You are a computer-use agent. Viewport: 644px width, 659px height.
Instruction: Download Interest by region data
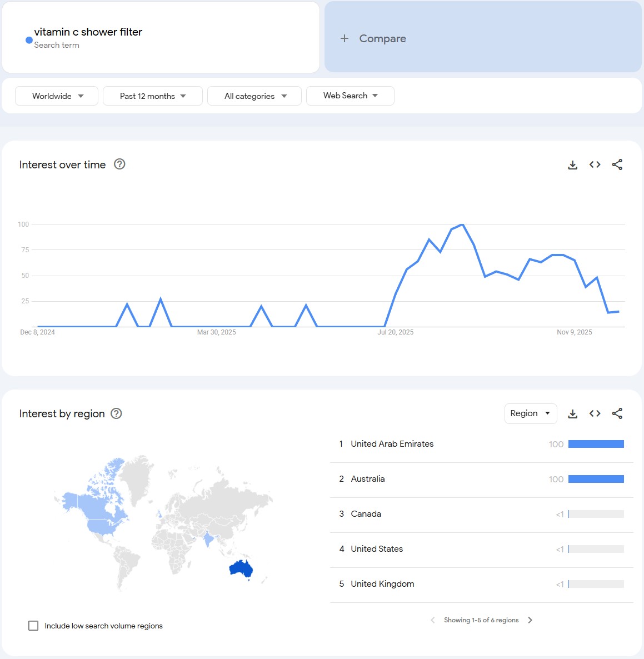point(572,414)
